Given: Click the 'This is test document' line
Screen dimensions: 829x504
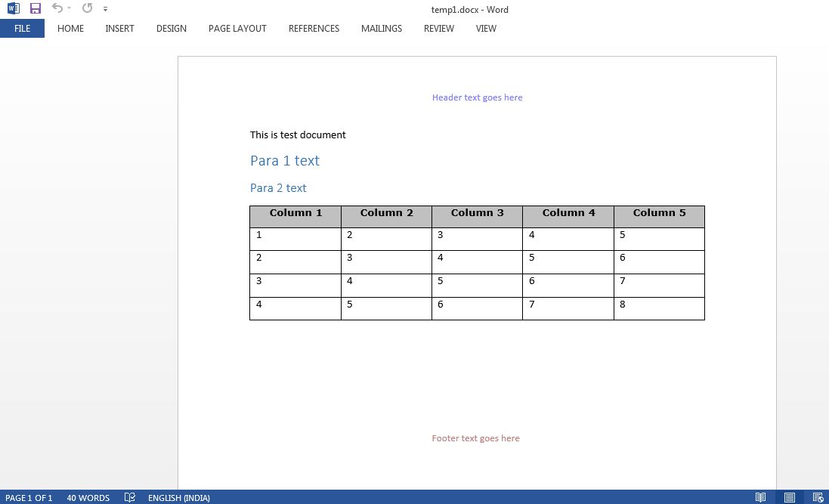Looking at the screenshot, I should point(298,135).
